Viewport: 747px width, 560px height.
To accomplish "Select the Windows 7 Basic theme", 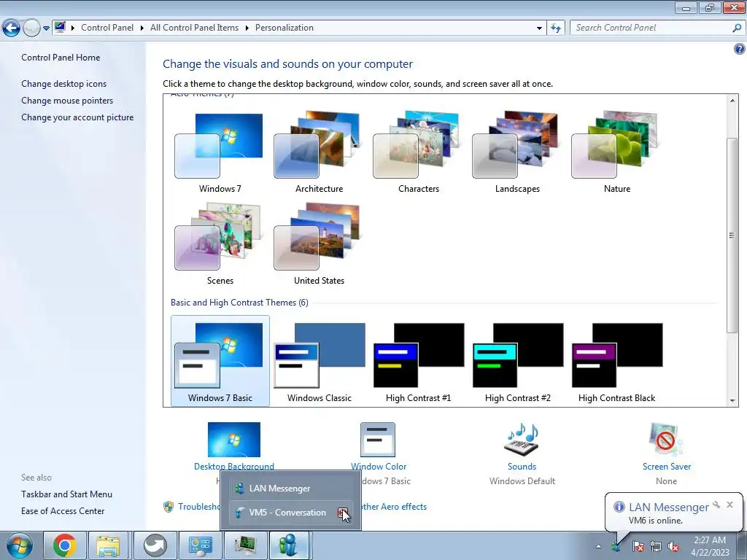I will (x=220, y=360).
